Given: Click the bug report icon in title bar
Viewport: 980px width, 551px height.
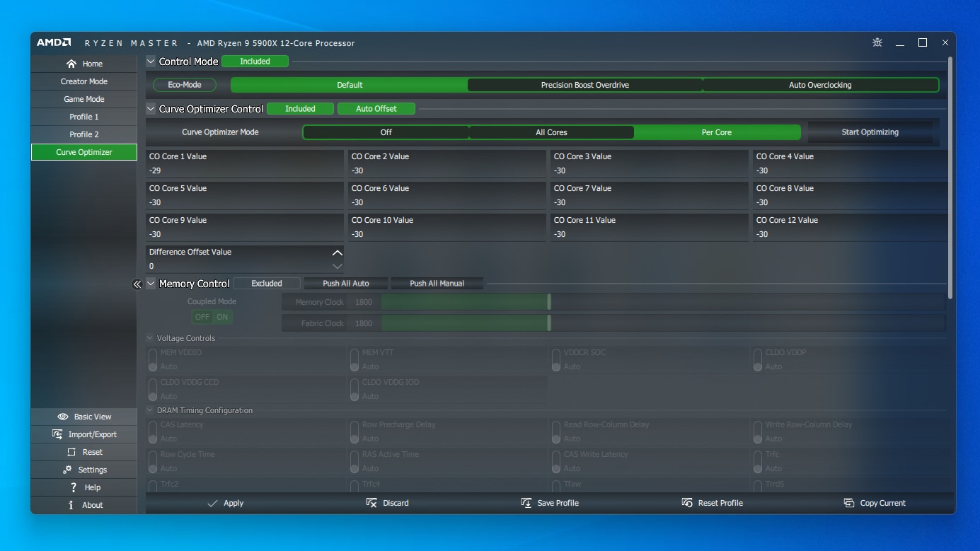Looking at the screenshot, I should [877, 42].
